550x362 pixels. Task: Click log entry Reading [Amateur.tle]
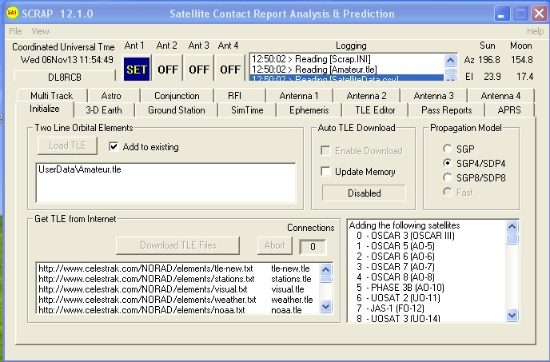[347, 69]
